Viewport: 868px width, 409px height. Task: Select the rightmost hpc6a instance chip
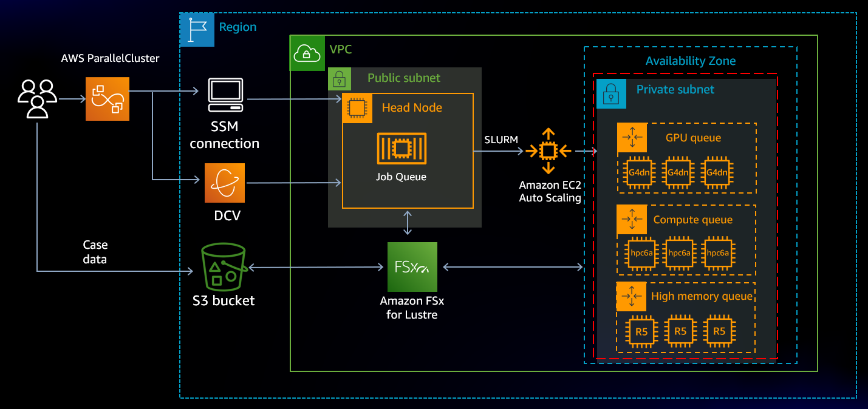[x=718, y=252]
